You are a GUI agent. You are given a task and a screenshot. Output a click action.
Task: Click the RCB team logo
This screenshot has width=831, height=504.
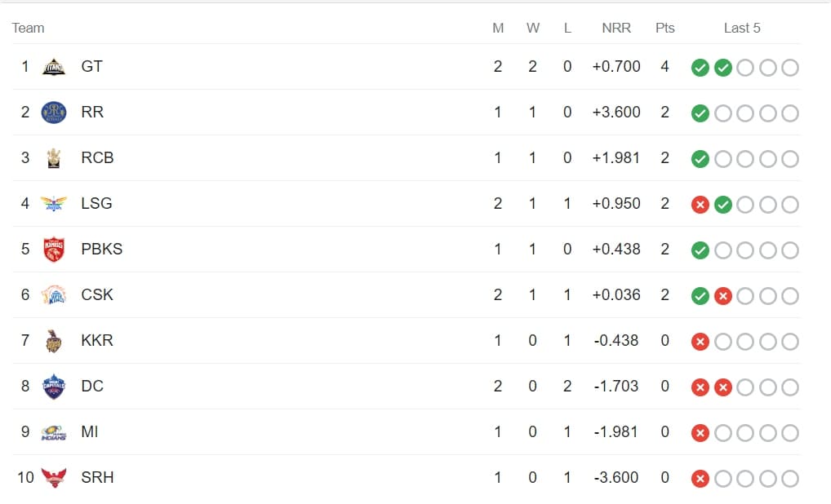tap(54, 157)
